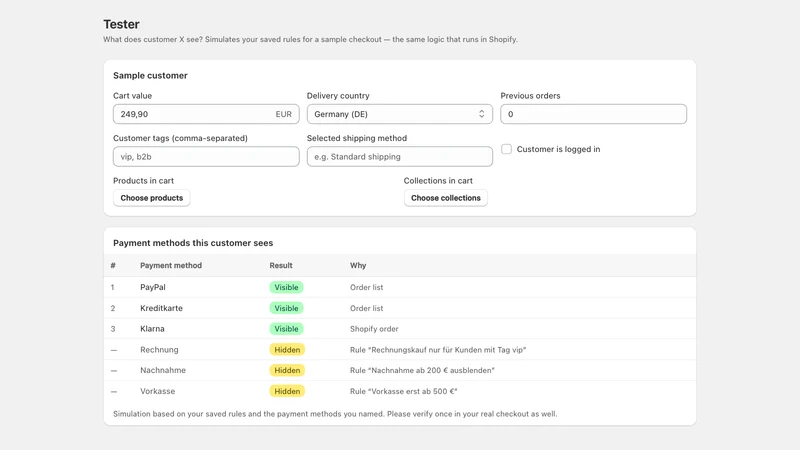This screenshot has height=450, width=800.
Task: Click the Payment method column header
Action: point(171,265)
